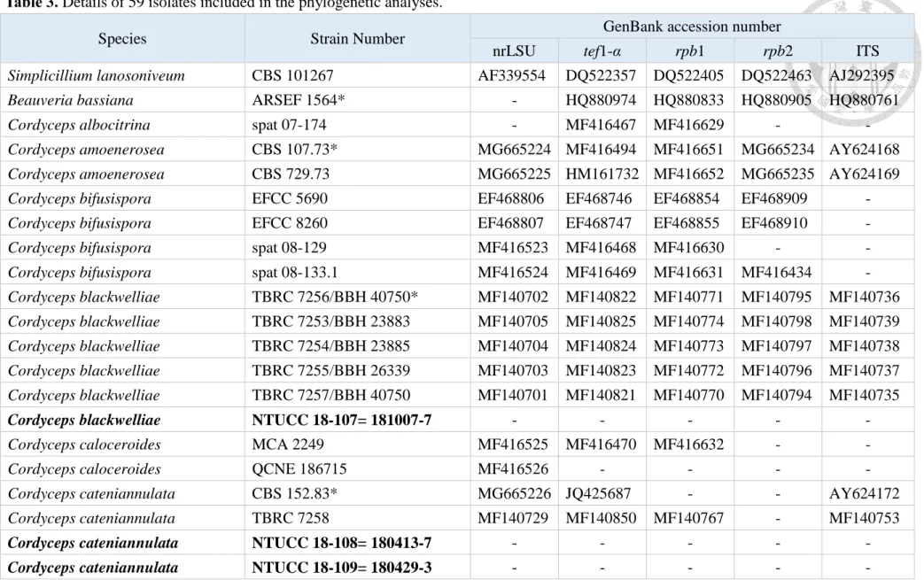924x580 pixels.
Task: Click accession MF140773
Action: pyautogui.click(x=688, y=346)
